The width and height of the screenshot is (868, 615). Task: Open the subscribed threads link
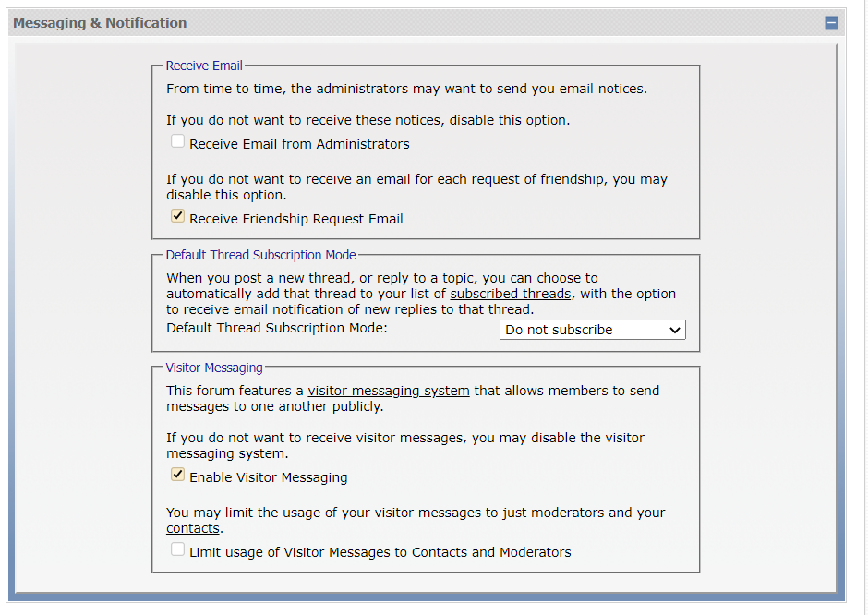[x=511, y=294]
